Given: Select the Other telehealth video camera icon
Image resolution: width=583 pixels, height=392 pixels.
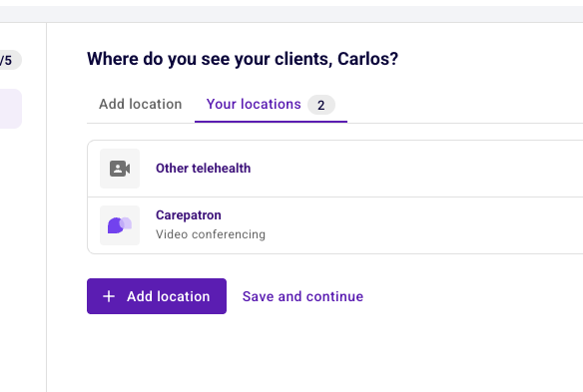Looking at the screenshot, I should (x=120, y=169).
